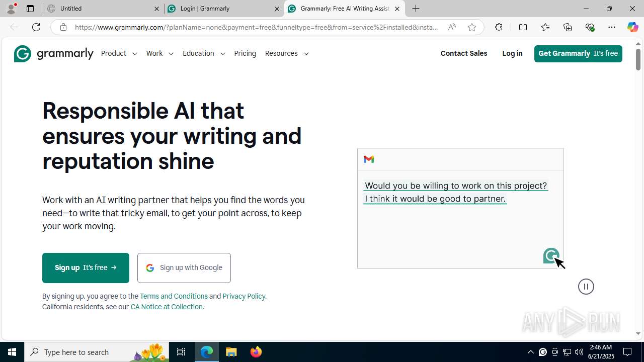
Task: Click the Grammarly icon in Gmail demo
Action: point(551,256)
